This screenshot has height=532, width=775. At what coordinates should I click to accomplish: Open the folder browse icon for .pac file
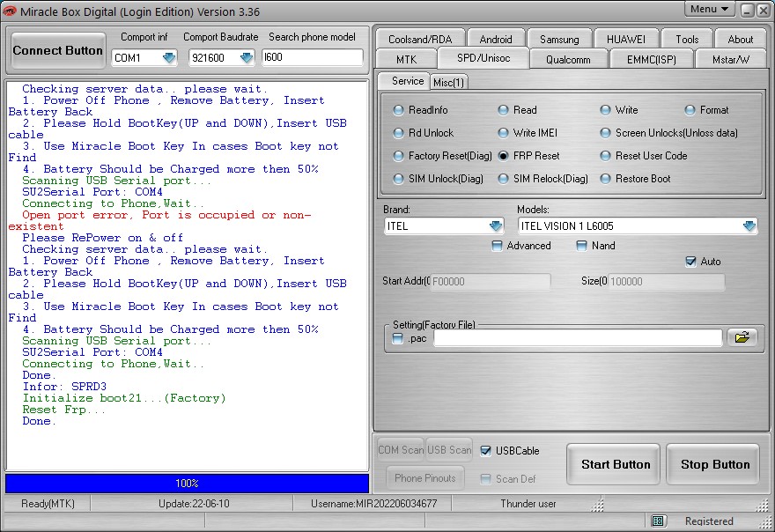click(742, 337)
